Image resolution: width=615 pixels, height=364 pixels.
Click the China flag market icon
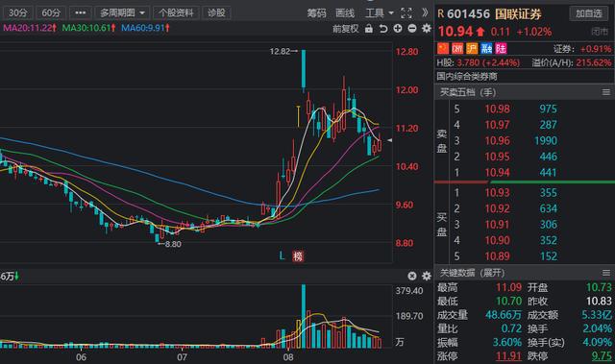point(443,49)
